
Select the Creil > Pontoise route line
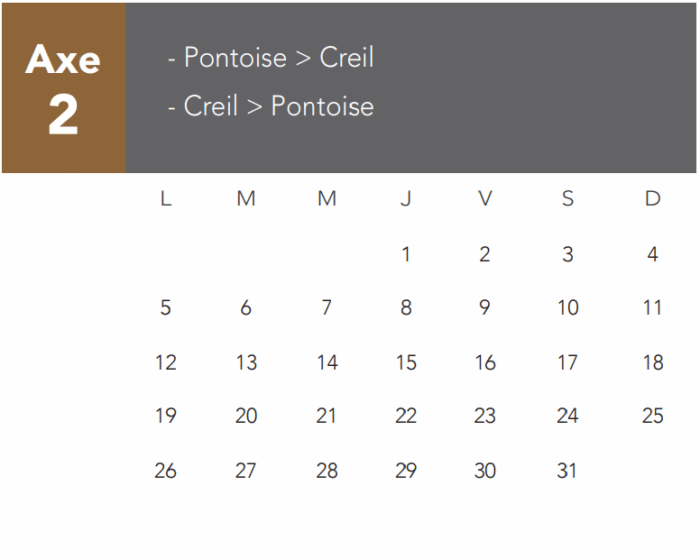270,106
